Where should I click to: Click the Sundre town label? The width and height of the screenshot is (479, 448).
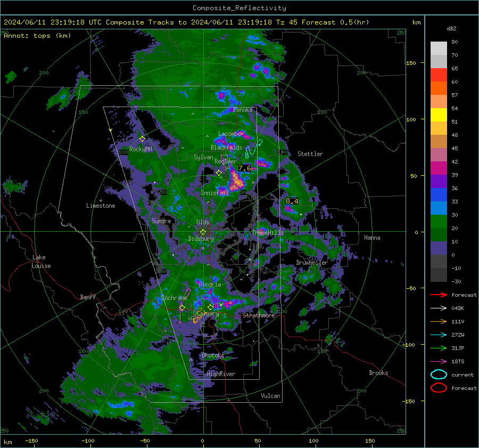pyautogui.click(x=161, y=221)
